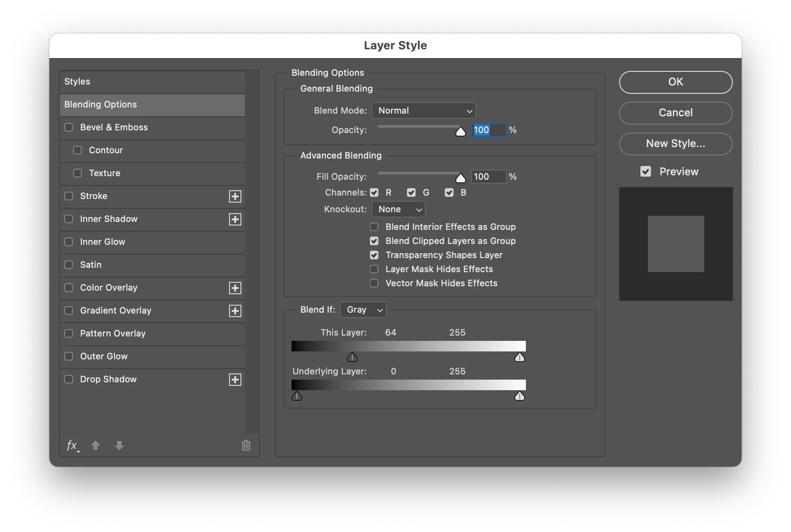Click the move effect up arrow
The height and width of the screenshot is (532, 791).
96,445
